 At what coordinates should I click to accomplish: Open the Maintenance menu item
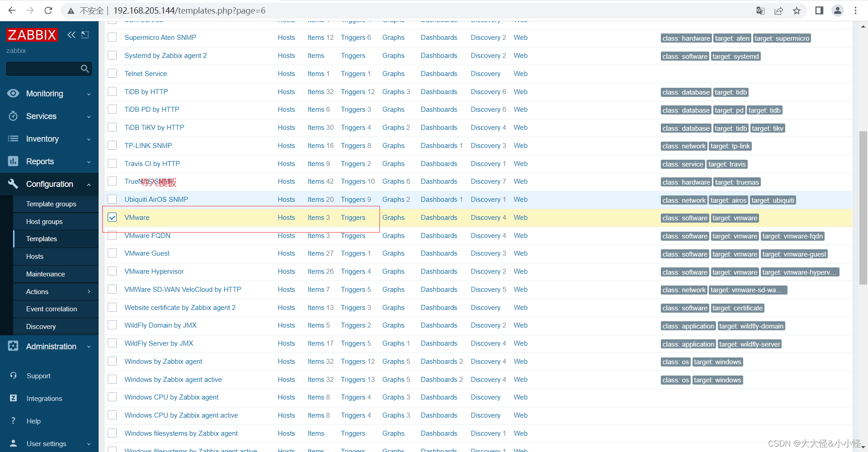[x=45, y=274]
